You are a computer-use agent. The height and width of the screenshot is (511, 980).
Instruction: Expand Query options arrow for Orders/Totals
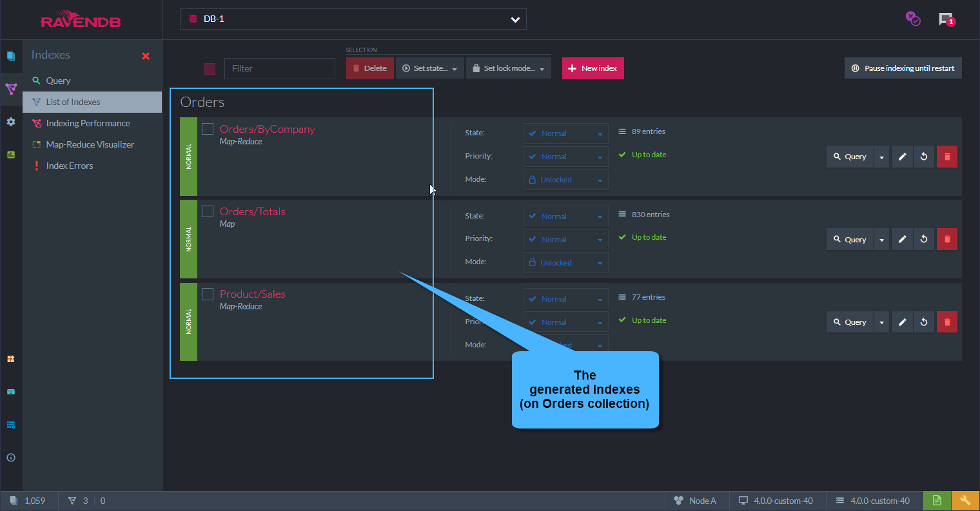tap(881, 239)
